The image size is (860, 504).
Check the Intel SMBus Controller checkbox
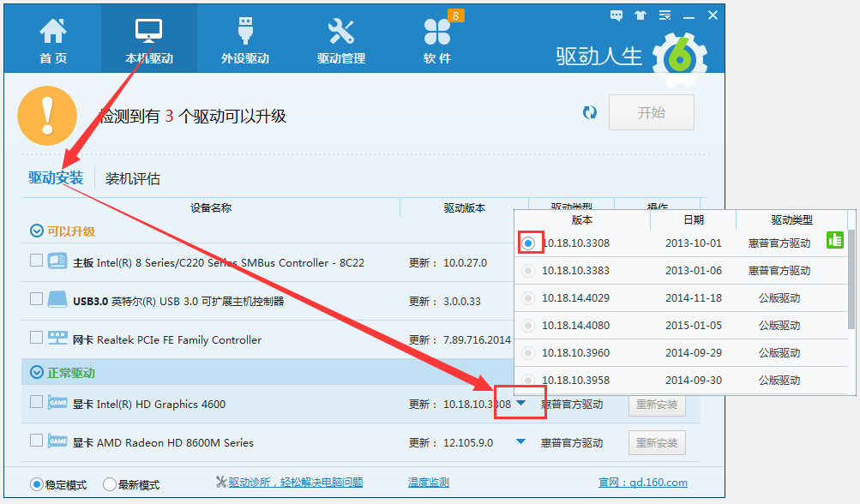tap(36, 260)
